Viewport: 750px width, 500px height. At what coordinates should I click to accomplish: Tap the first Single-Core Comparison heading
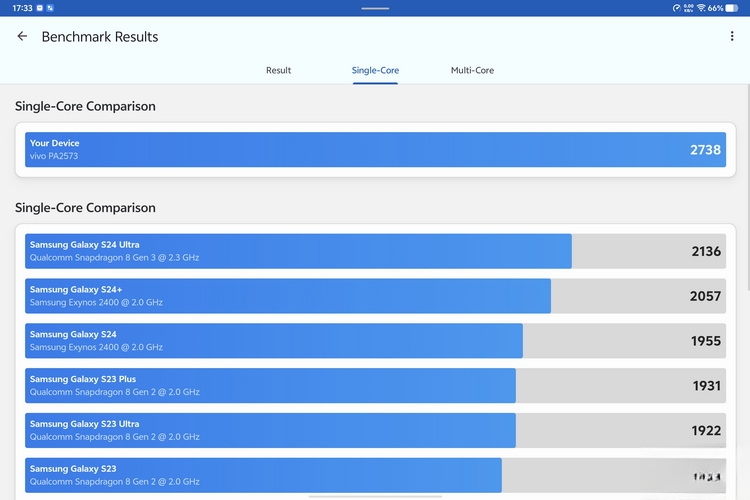(x=85, y=106)
